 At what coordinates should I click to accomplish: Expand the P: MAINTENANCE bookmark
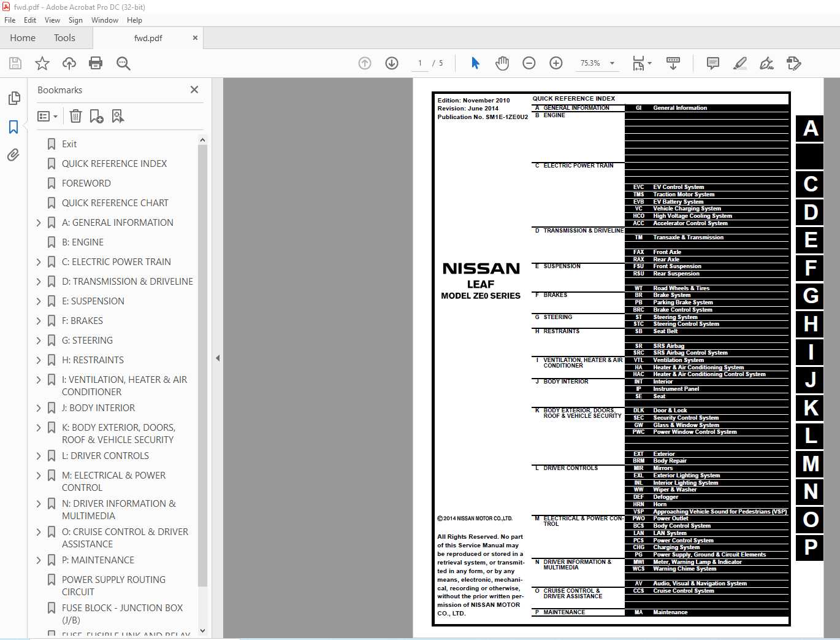click(39, 560)
